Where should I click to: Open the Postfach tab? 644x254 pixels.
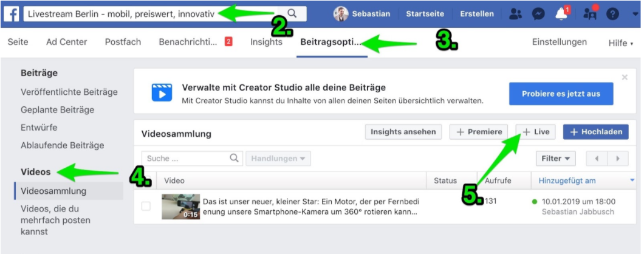(123, 43)
